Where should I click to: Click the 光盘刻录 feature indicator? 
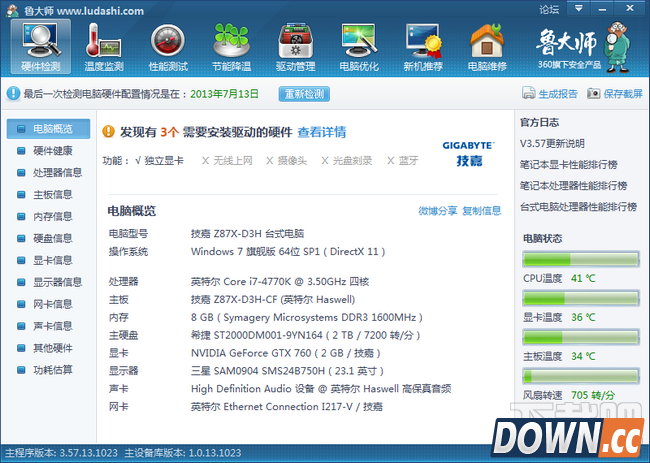pos(347,161)
